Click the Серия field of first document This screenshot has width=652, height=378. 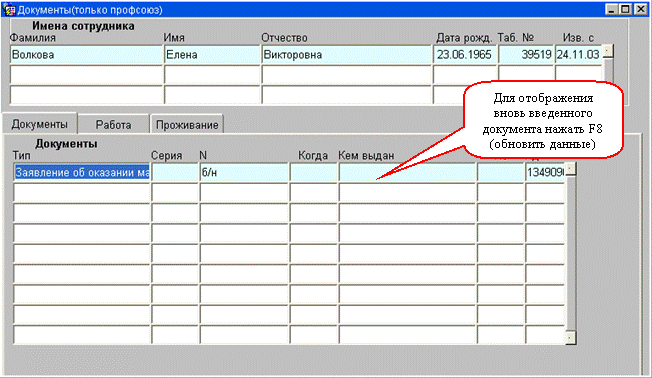pos(175,172)
